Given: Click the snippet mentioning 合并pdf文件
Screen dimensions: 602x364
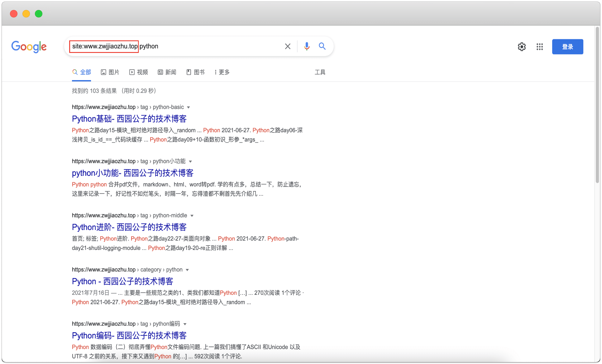Looking at the screenshot, I should (187, 189).
